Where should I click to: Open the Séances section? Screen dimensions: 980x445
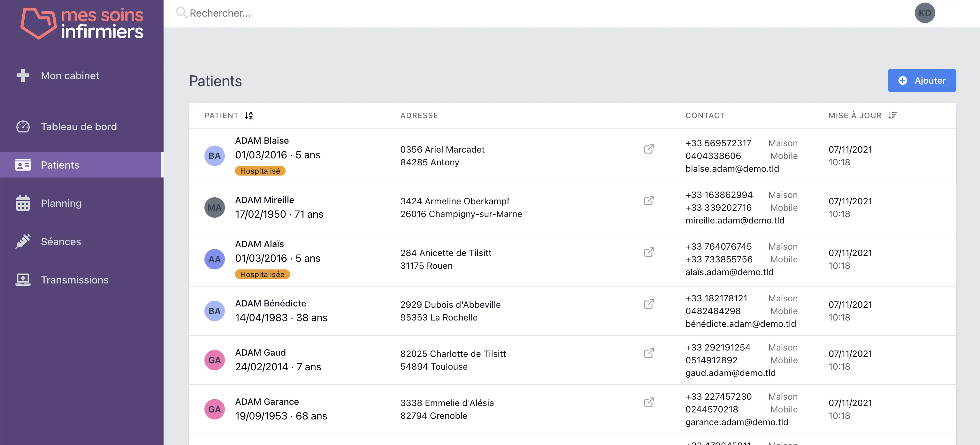click(x=82, y=241)
